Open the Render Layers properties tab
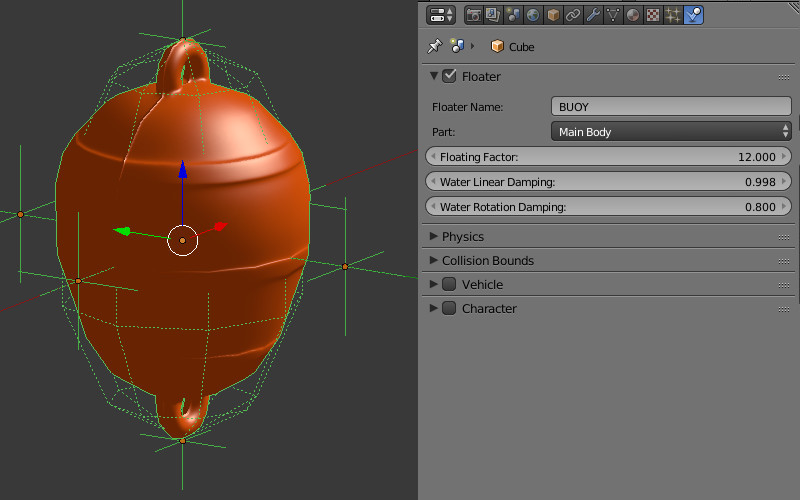 click(493, 15)
